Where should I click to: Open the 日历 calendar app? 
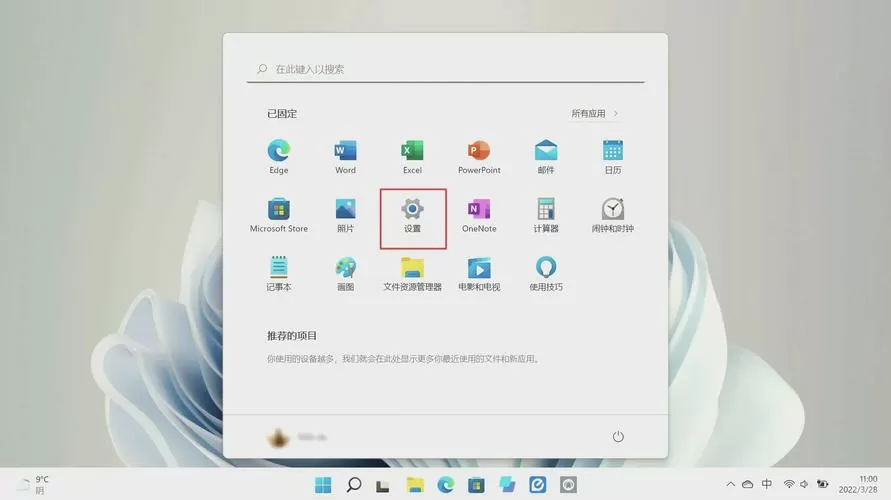pyautogui.click(x=613, y=157)
